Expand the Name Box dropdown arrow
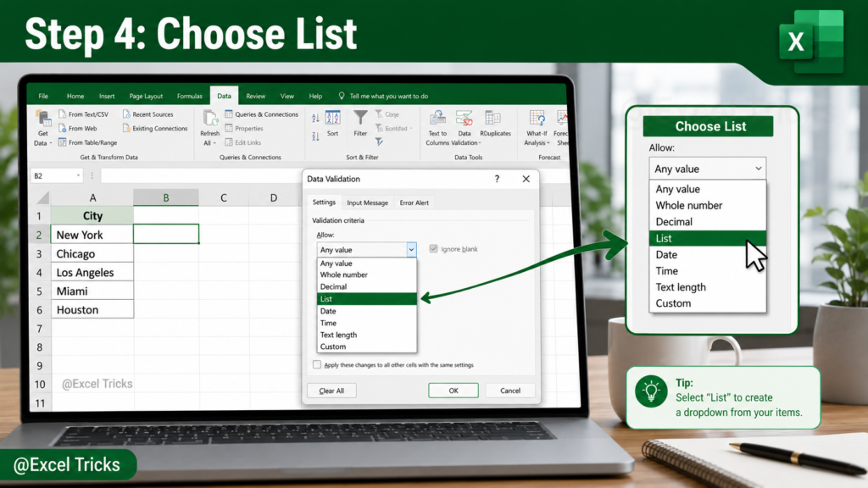 (78, 176)
